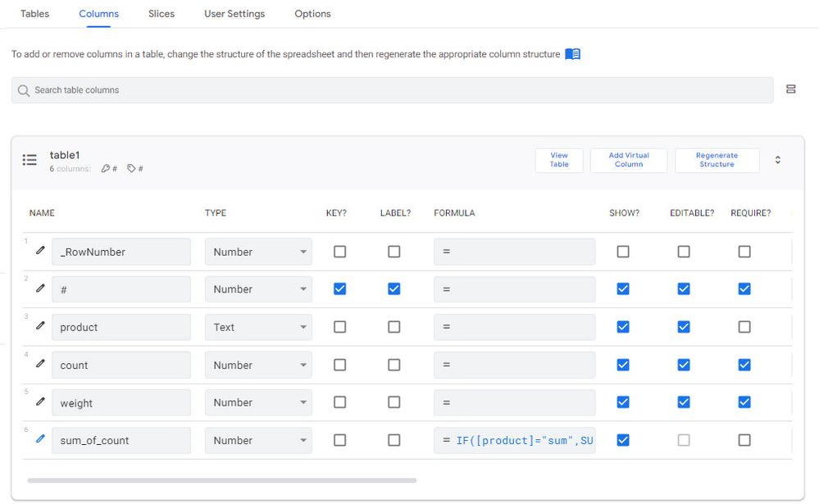Image resolution: width=819 pixels, height=504 pixels.
Task: Uncheck LABEL for the # column
Action: (394, 288)
